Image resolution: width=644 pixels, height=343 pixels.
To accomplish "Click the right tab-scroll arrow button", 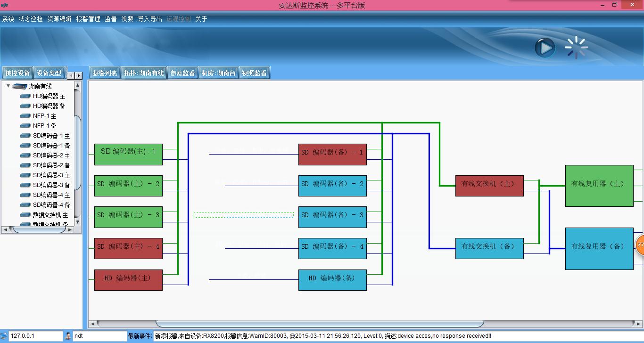I will (78, 75).
